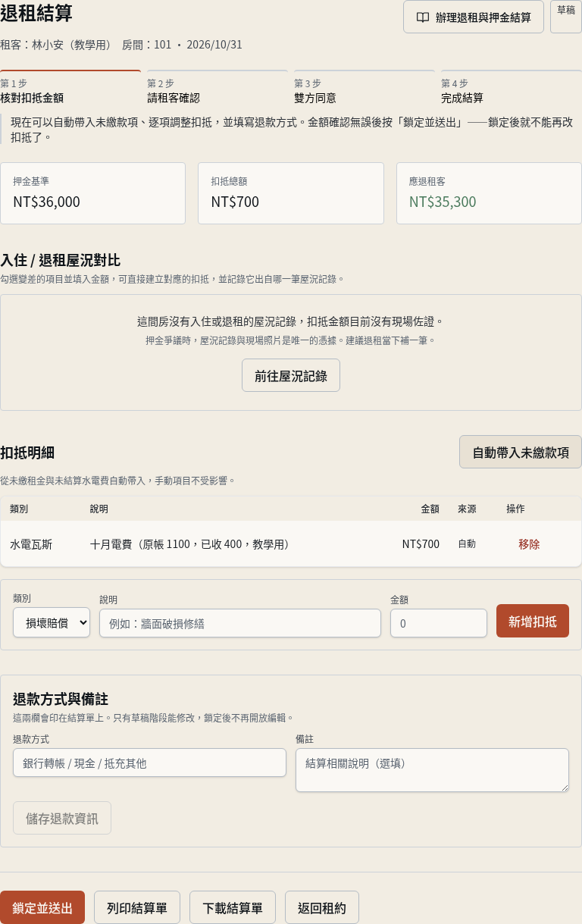Focus the 退款方式 input field

pyautogui.click(x=149, y=763)
